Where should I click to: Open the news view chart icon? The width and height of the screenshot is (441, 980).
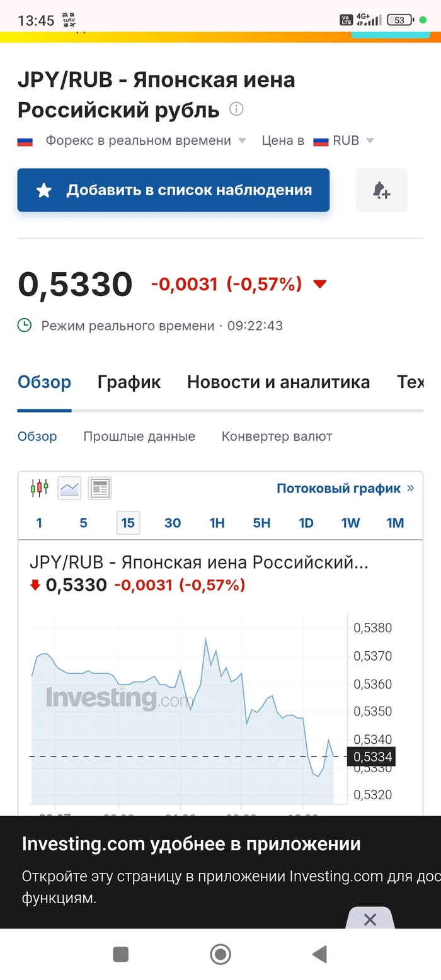pos(100,487)
